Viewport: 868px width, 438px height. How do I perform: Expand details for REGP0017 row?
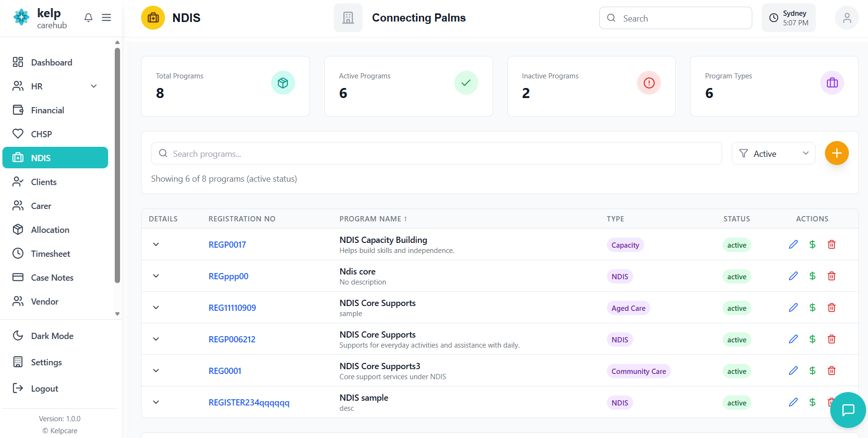tap(156, 244)
